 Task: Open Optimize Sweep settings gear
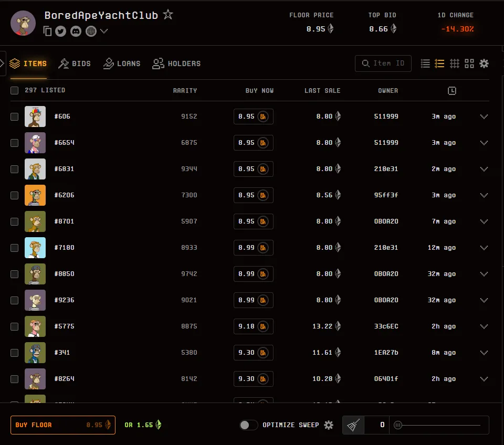(x=329, y=425)
